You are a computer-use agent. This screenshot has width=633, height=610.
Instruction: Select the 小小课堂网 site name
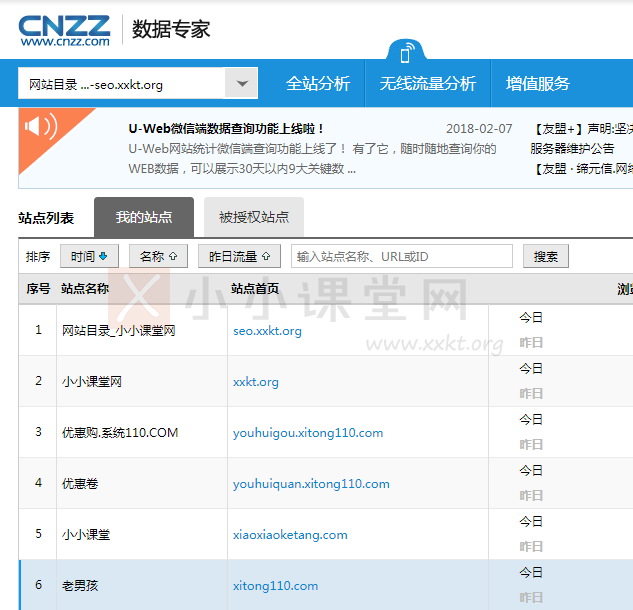92,382
